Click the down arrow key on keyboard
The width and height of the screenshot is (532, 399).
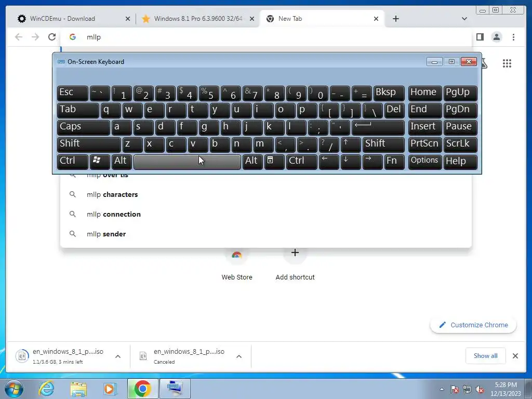(x=351, y=162)
